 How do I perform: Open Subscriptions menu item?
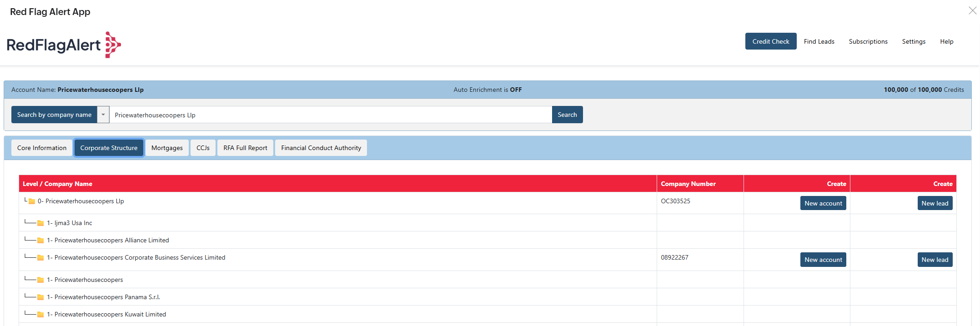tap(868, 41)
